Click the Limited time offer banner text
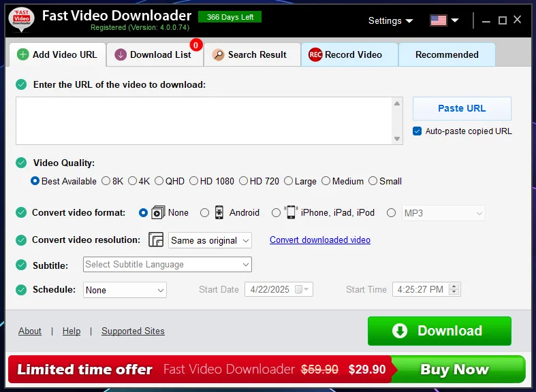Screen dimensions: 536x392 coord(84,369)
